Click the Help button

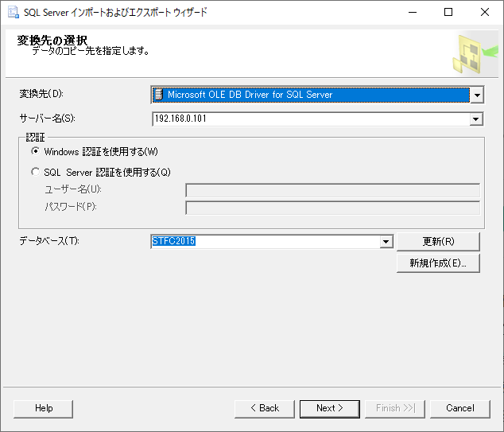point(44,408)
